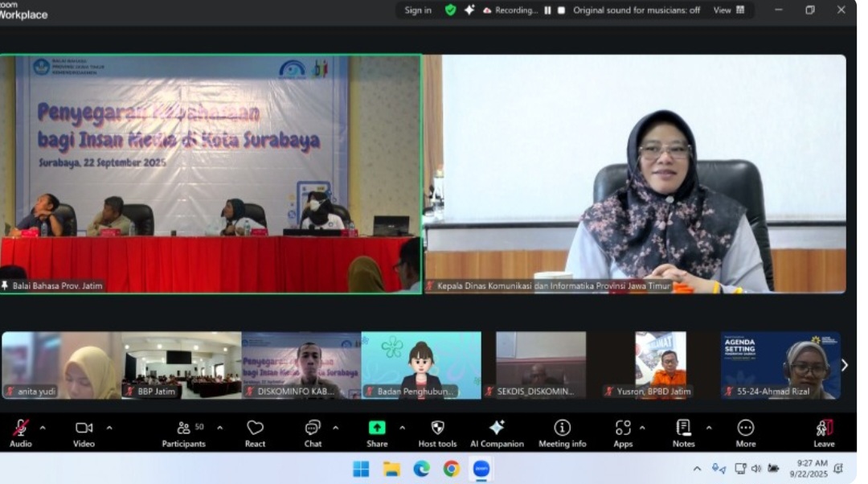Image resolution: width=868 pixels, height=484 pixels.
Task: Open the React heart menu
Action: (x=256, y=433)
